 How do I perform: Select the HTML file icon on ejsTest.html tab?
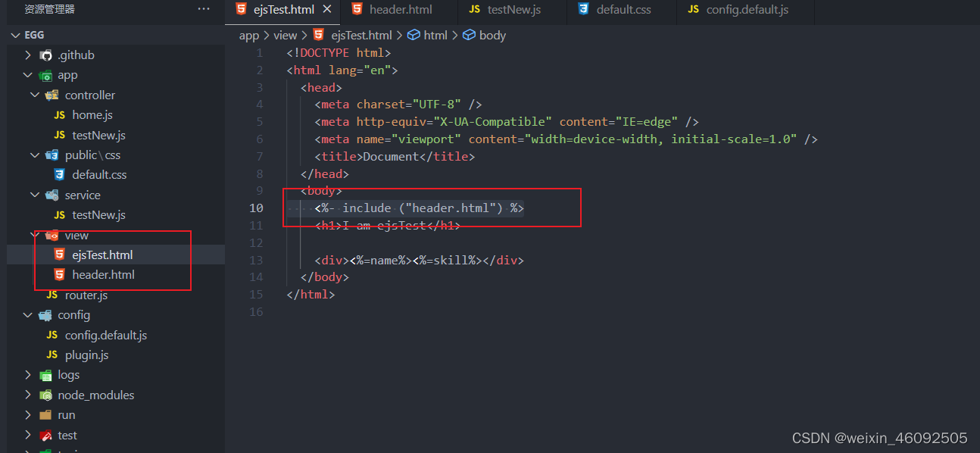[242, 10]
